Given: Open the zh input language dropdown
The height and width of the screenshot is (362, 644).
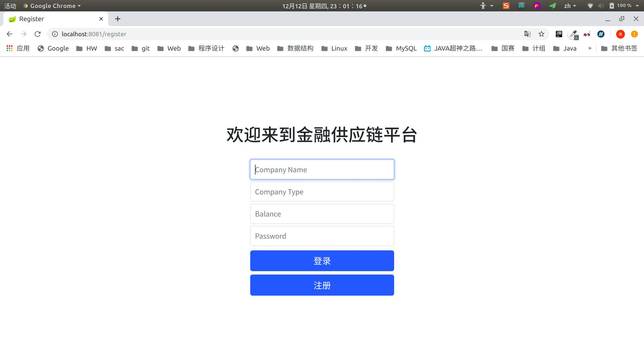Looking at the screenshot, I should 570,6.
